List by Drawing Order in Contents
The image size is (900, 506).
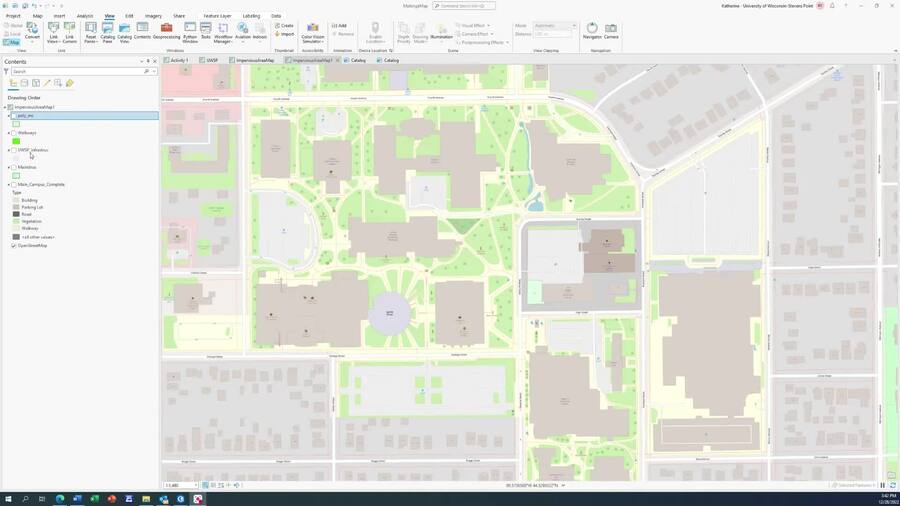pos(13,83)
